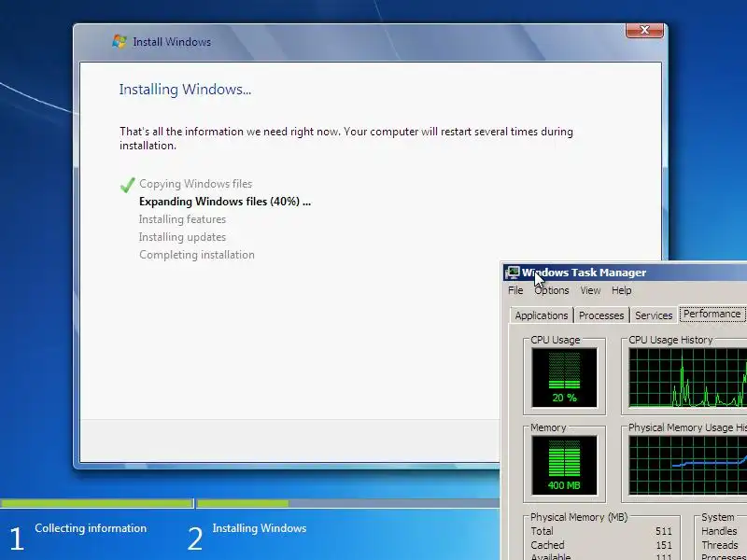Switch to the Applications tab
This screenshot has height=560, width=747.
point(542,315)
